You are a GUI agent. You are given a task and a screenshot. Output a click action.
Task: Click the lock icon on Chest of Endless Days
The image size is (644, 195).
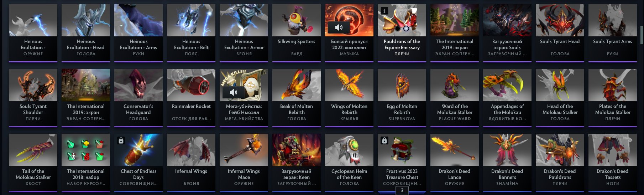[121, 140]
